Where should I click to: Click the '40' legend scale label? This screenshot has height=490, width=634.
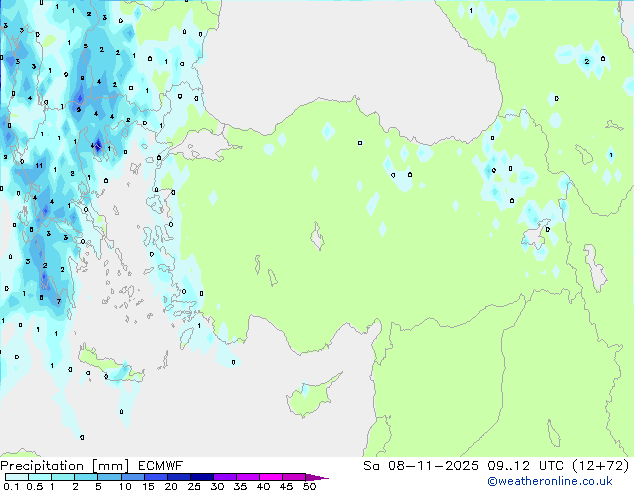263,486
